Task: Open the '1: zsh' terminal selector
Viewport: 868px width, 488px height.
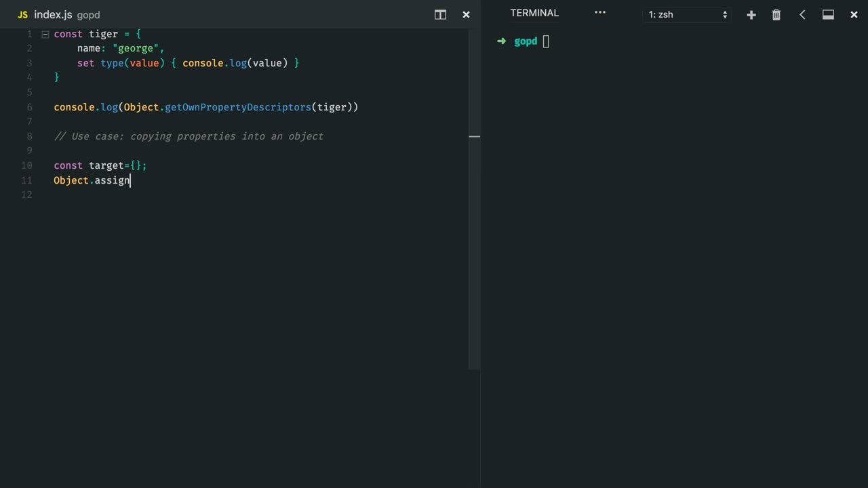Action: tap(687, 15)
